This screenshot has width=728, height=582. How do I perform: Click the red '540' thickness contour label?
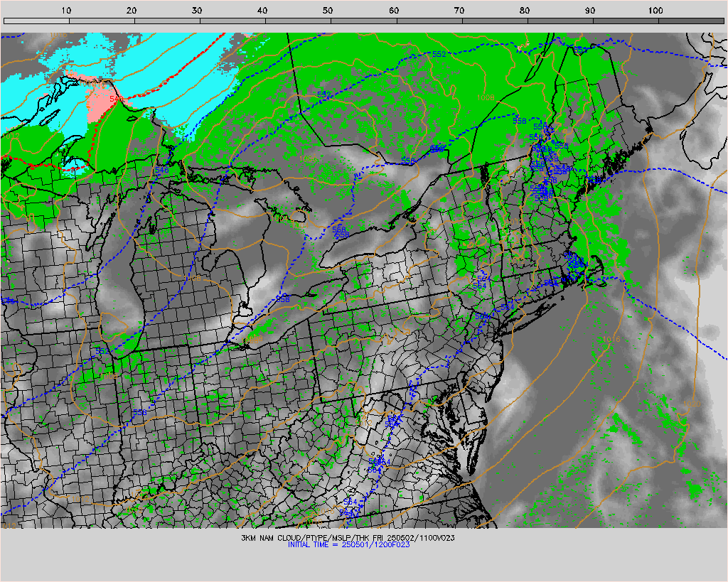click(x=117, y=99)
